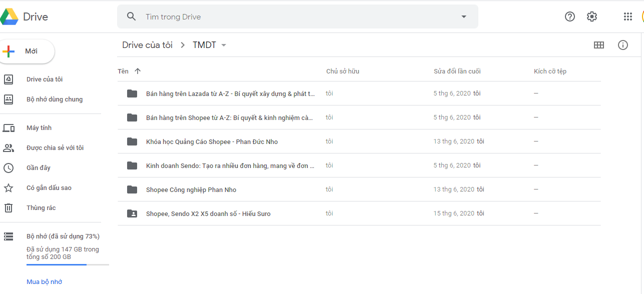Click "Sửa đổi lần cuối" column header
Viewport: 644px width, 294px height.
457,71
